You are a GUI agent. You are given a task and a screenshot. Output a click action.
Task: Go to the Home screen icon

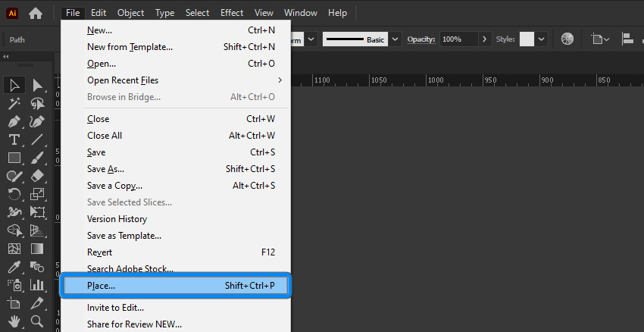tap(36, 13)
